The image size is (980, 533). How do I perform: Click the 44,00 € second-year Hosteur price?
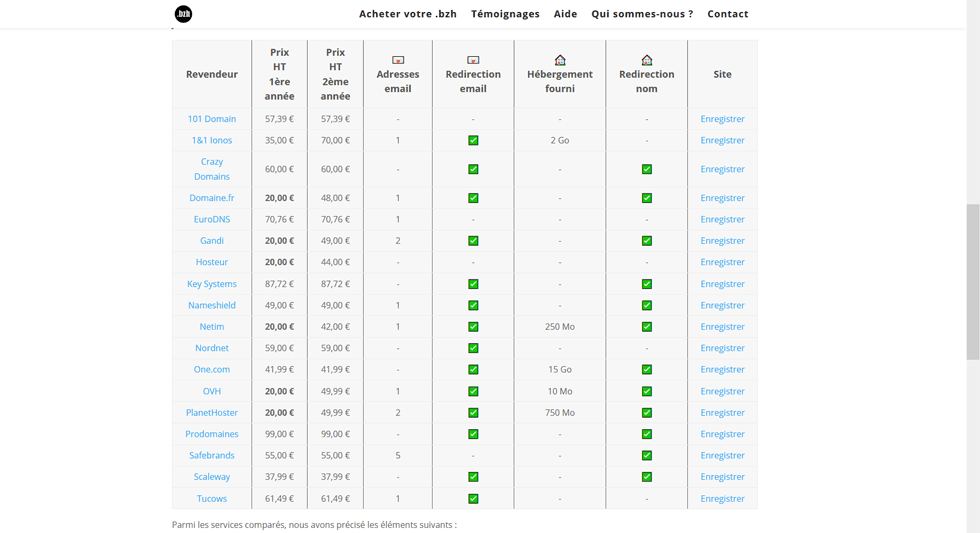click(336, 262)
